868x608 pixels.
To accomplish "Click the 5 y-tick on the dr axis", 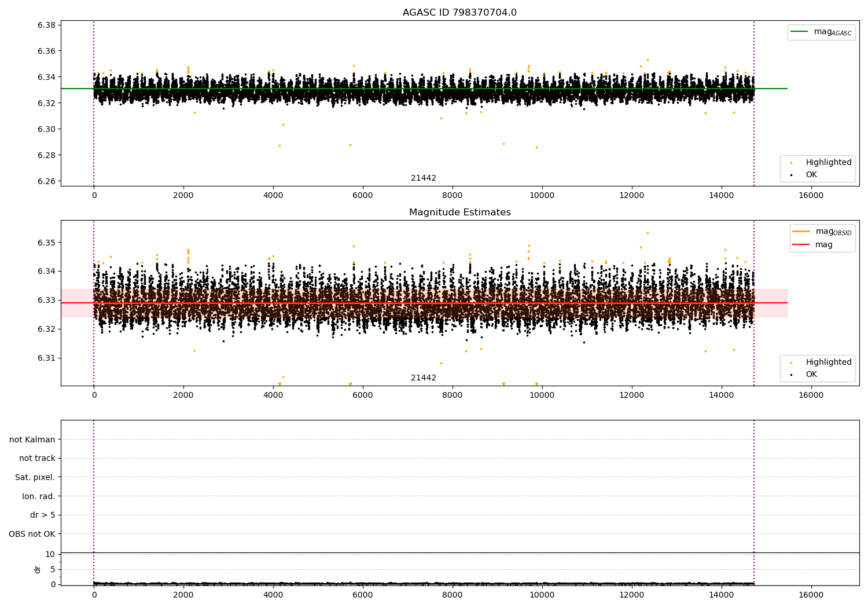I will [x=53, y=569].
